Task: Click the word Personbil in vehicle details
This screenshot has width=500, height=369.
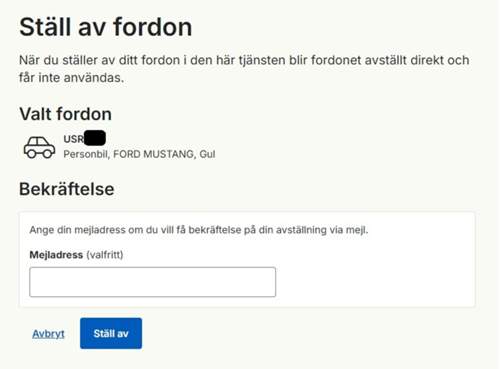Action: click(85, 154)
